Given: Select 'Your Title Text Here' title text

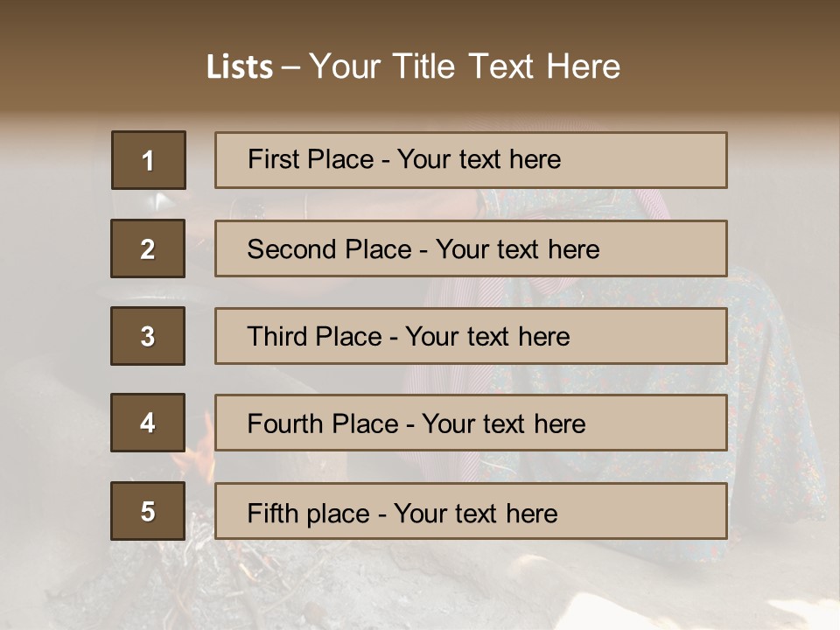Looking at the screenshot, I should pos(465,67).
